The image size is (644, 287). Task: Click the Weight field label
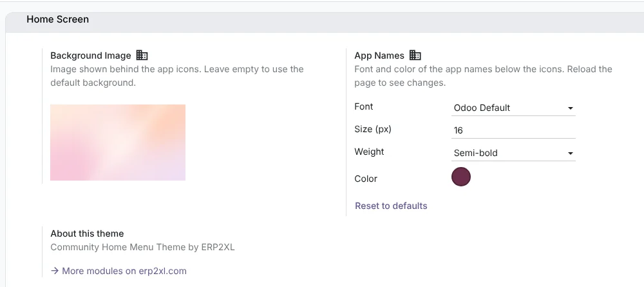tap(369, 152)
